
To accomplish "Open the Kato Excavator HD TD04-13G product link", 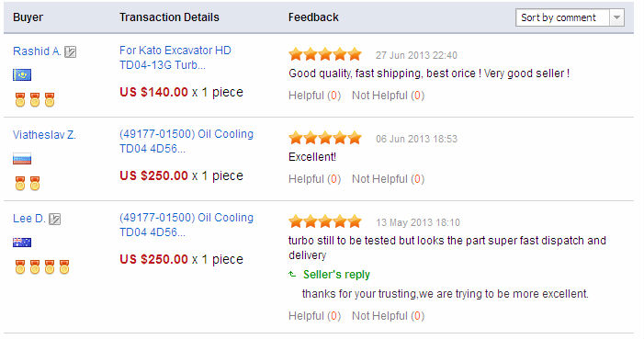I will pyautogui.click(x=175, y=58).
